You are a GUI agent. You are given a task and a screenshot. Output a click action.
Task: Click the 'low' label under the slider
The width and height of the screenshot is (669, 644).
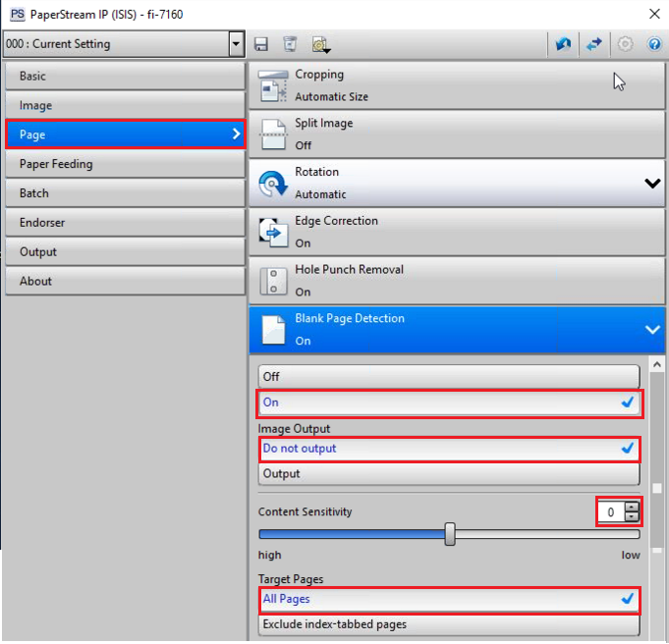tap(631, 555)
